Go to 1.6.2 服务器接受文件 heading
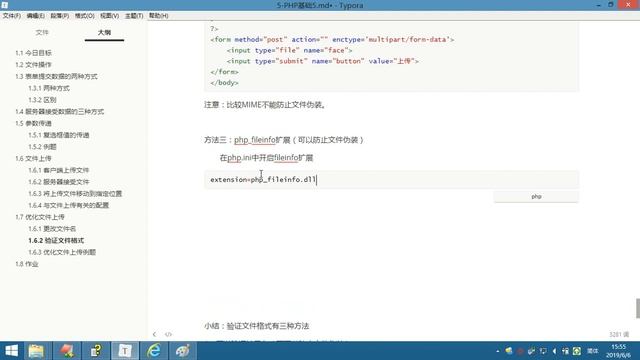The height and width of the screenshot is (360, 640). point(59,182)
